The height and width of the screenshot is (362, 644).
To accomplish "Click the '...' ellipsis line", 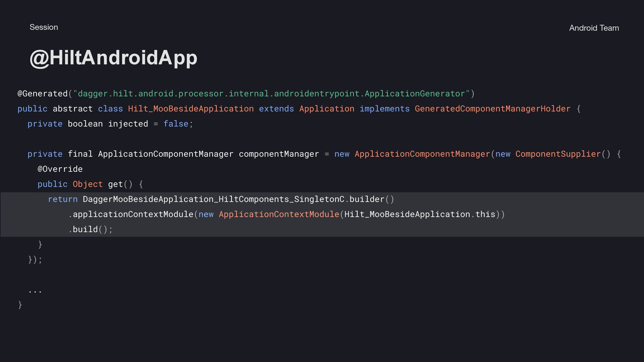I will [x=35, y=291].
